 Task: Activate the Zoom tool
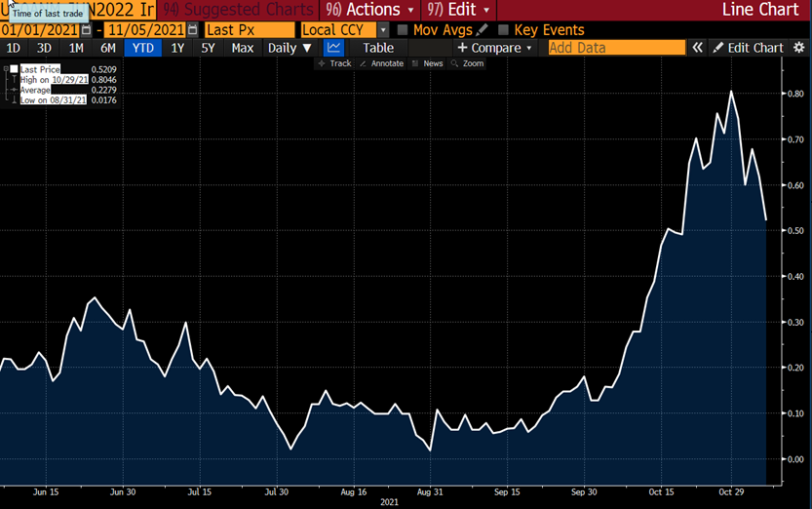[467, 63]
